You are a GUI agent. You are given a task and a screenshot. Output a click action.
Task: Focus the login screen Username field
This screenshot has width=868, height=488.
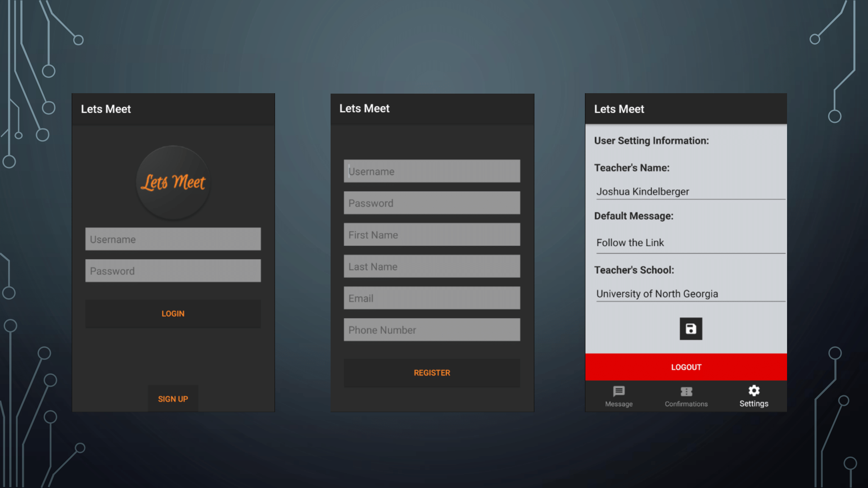click(x=173, y=239)
